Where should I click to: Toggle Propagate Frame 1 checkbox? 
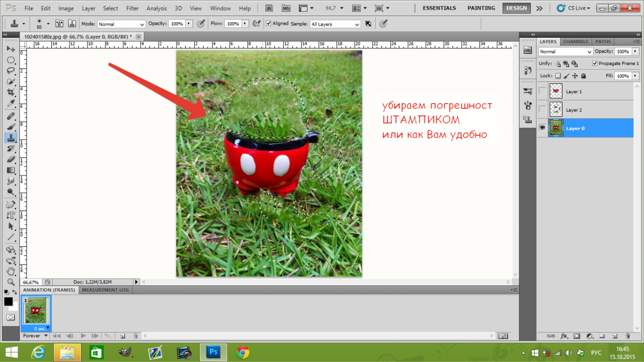pyautogui.click(x=595, y=63)
